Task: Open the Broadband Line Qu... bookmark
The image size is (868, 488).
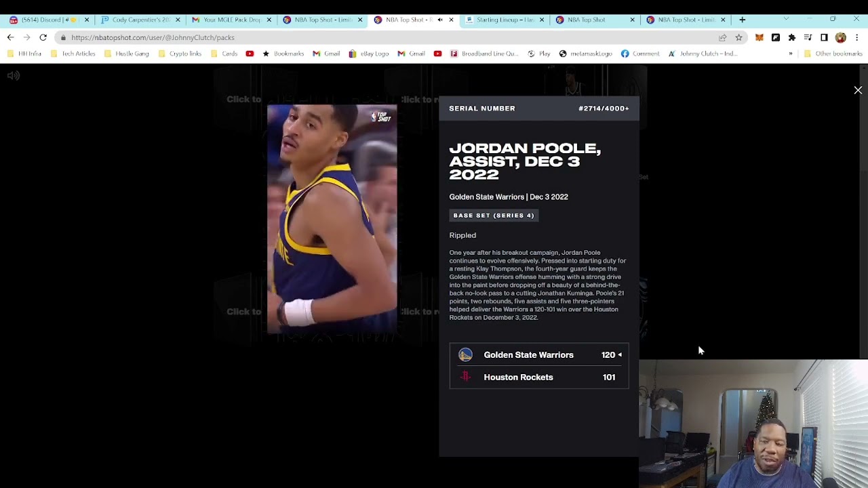Action: click(x=484, y=54)
